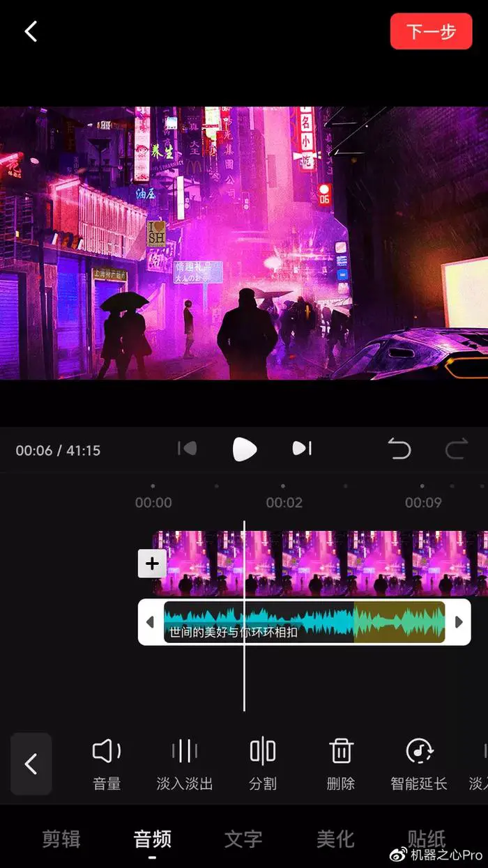Viewport: 488px width, 868px height.
Task: Select the yellow extended section of the audio waveform
Action: point(399,621)
